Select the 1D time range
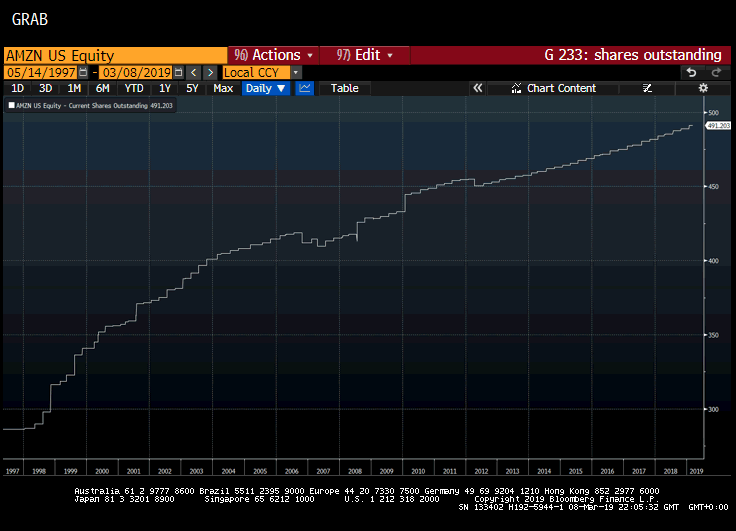This screenshot has height=531, width=736. click(17, 88)
